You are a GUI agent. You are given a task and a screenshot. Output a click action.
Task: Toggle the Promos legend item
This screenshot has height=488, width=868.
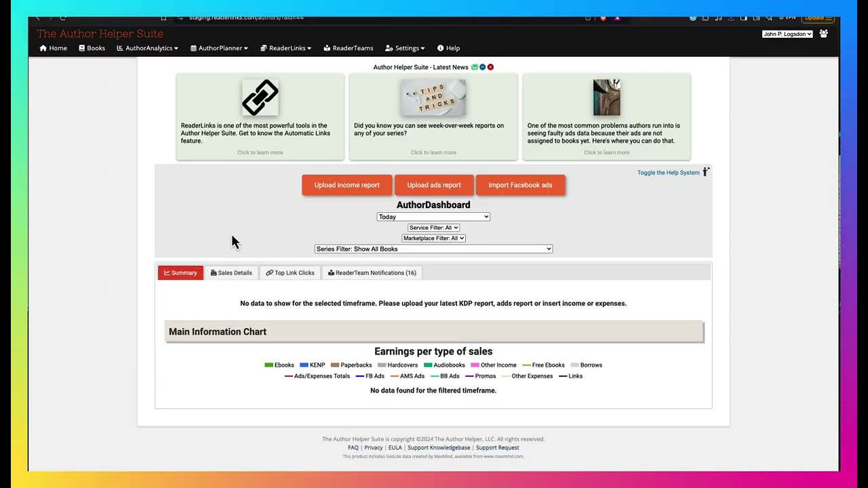click(x=481, y=376)
